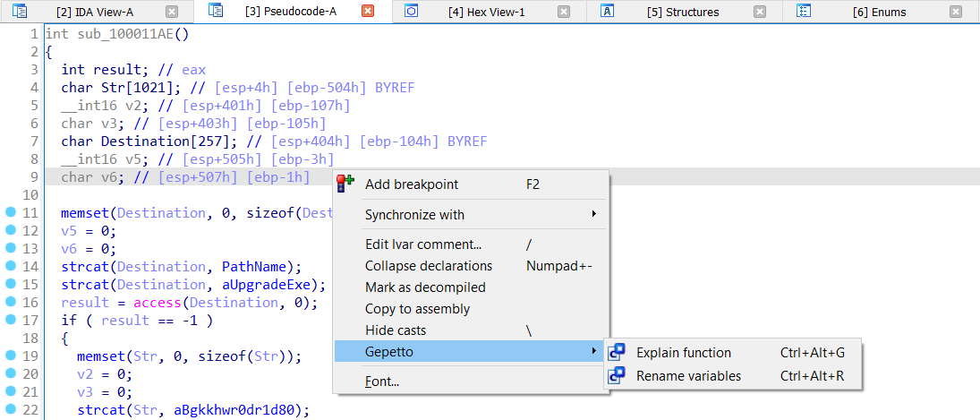Toggle breakpoint dot on line 22

click(x=10, y=409)
